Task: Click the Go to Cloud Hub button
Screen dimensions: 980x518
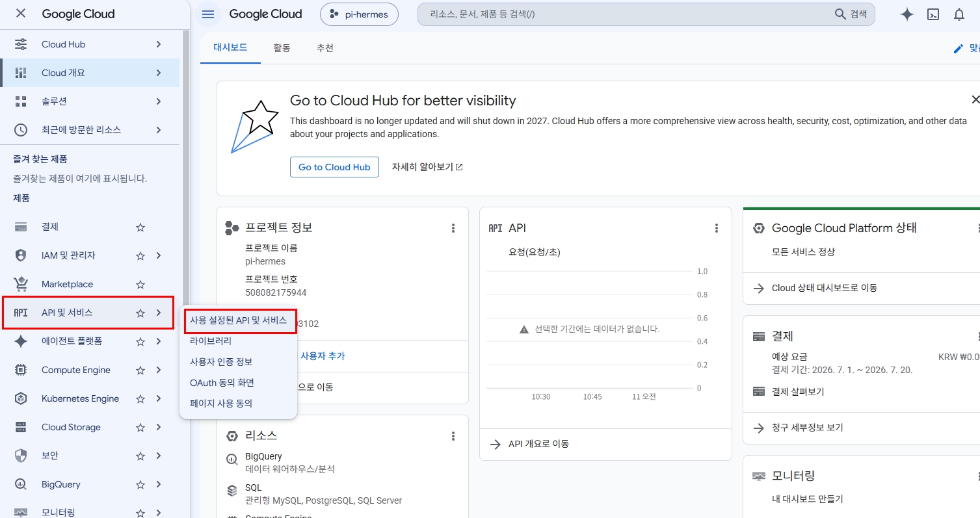Action: click(334, 167)
